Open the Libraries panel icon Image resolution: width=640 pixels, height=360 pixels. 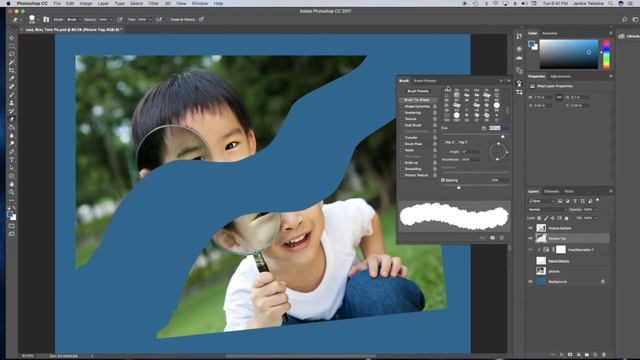tap(621, 36)
